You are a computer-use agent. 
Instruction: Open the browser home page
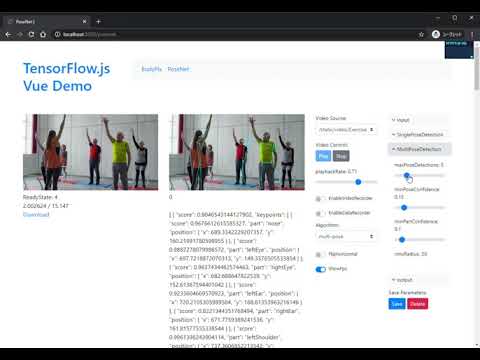pos(43,34)
